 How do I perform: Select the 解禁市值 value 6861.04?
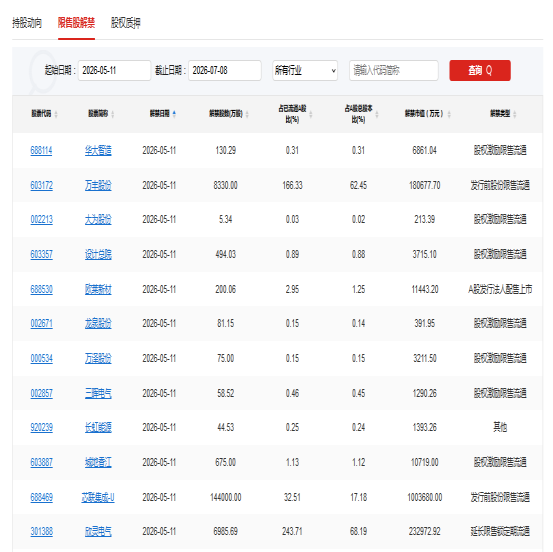coord(425,151)
